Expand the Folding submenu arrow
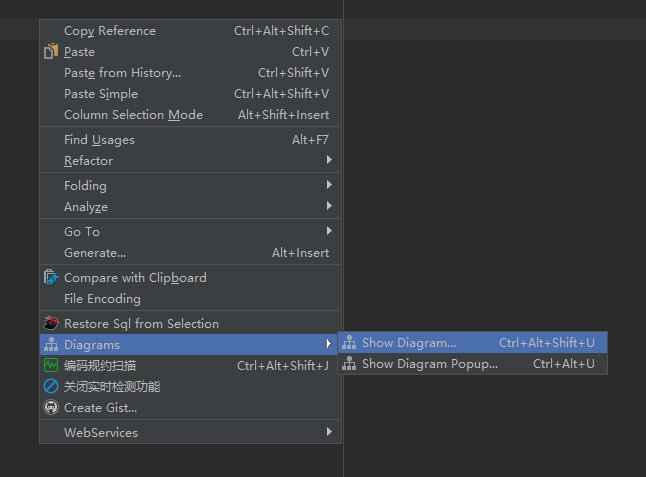The image size is (646, 477). (329, 185)
